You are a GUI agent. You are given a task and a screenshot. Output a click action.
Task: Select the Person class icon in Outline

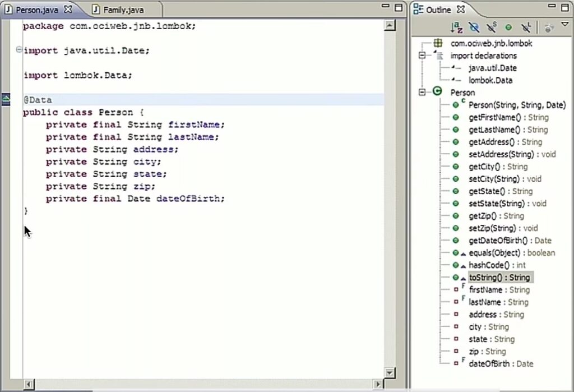click(438, 93)
